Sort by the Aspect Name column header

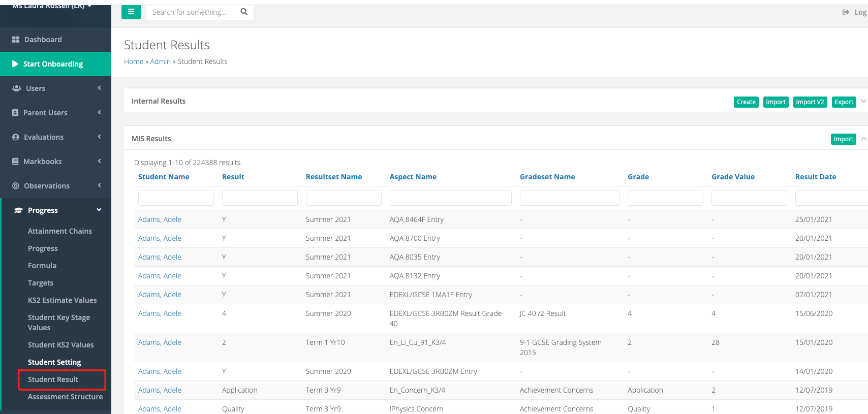(x=413, y=177)
